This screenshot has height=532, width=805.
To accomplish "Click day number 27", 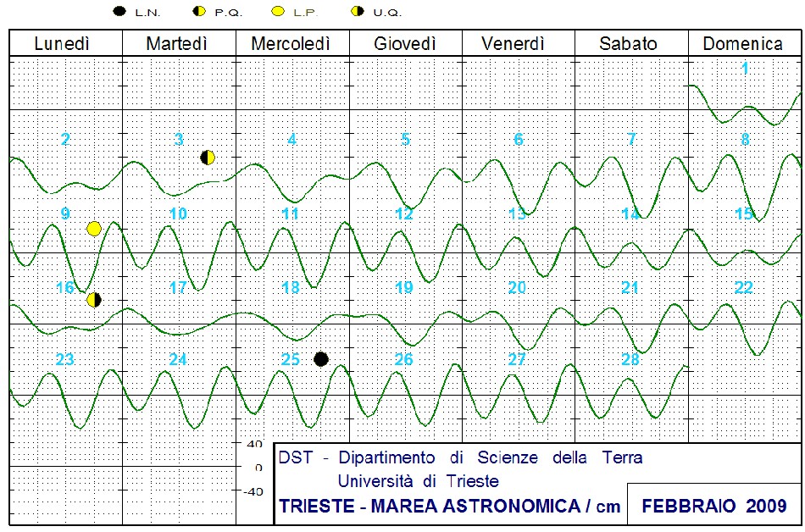I will pyautogui.click(x=517, y=358).
